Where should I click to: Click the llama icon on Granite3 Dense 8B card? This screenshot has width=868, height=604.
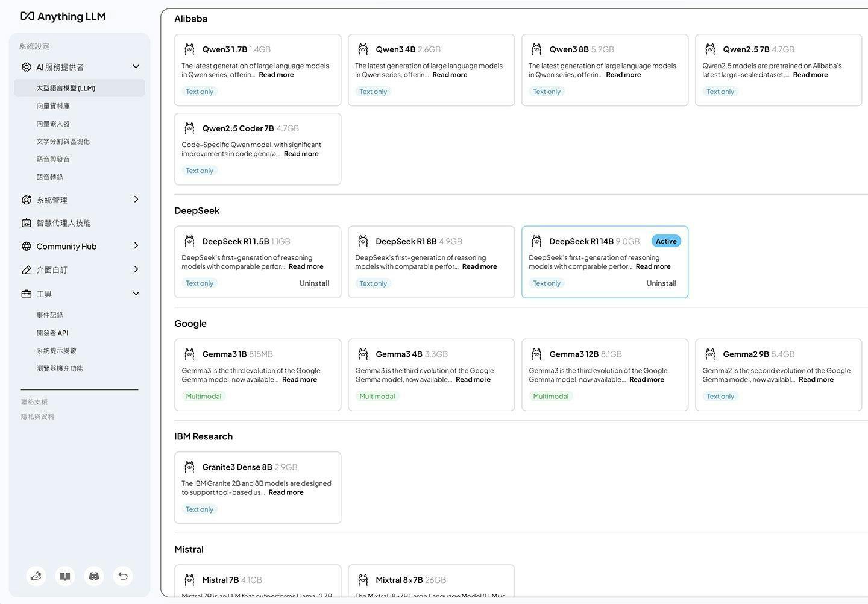pos(189,467)
